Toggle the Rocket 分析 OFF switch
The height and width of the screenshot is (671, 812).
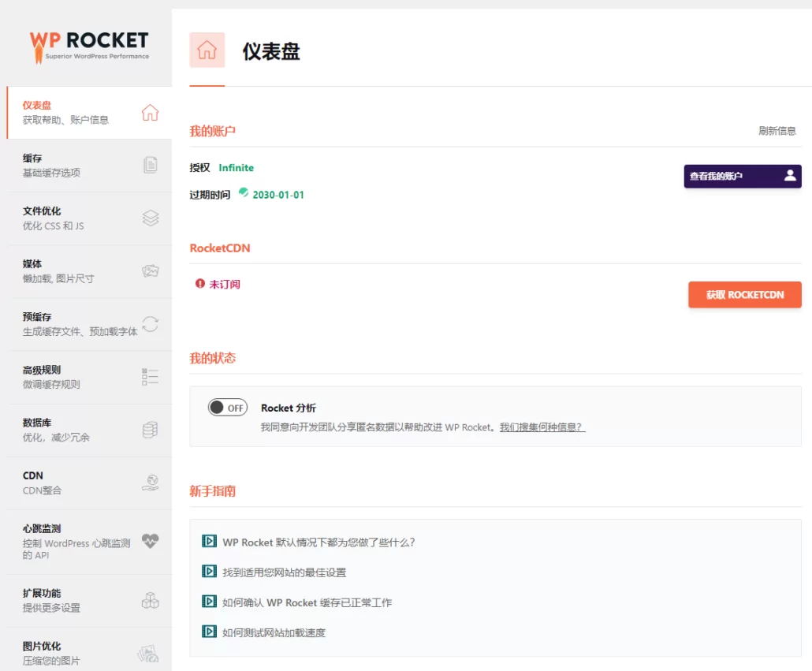228,408
